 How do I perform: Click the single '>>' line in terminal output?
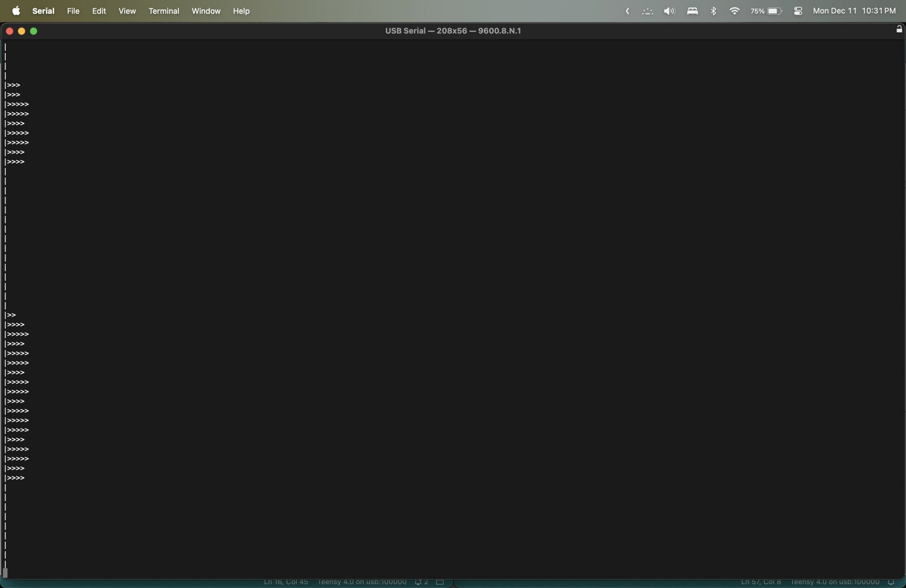click(x=11, y=315)
